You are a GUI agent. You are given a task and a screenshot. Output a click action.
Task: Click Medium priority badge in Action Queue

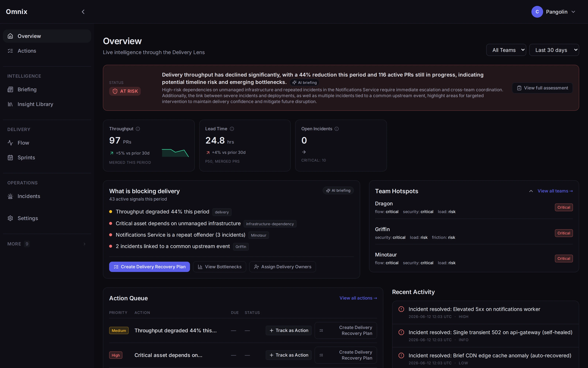point(119,330)
